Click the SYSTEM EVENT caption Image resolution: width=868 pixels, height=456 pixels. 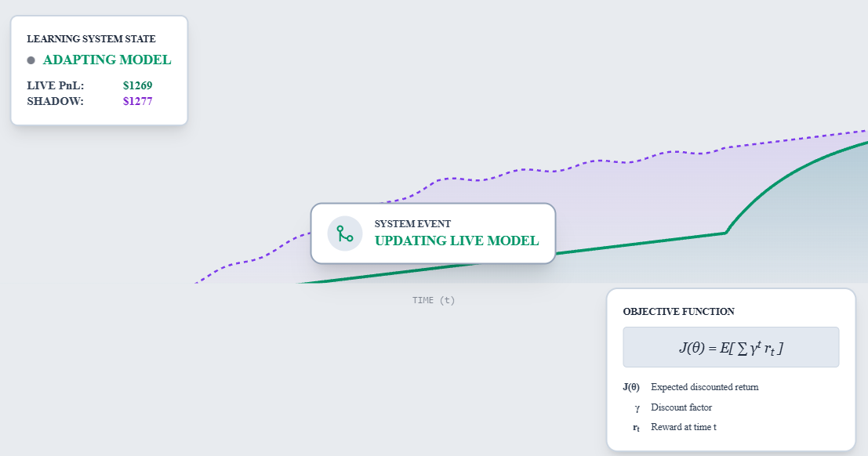412,224
